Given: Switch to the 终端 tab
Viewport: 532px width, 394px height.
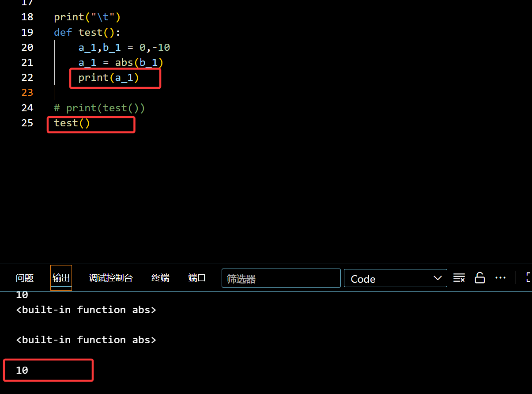Looking at the screenshot, I should (x=160, y=278).
